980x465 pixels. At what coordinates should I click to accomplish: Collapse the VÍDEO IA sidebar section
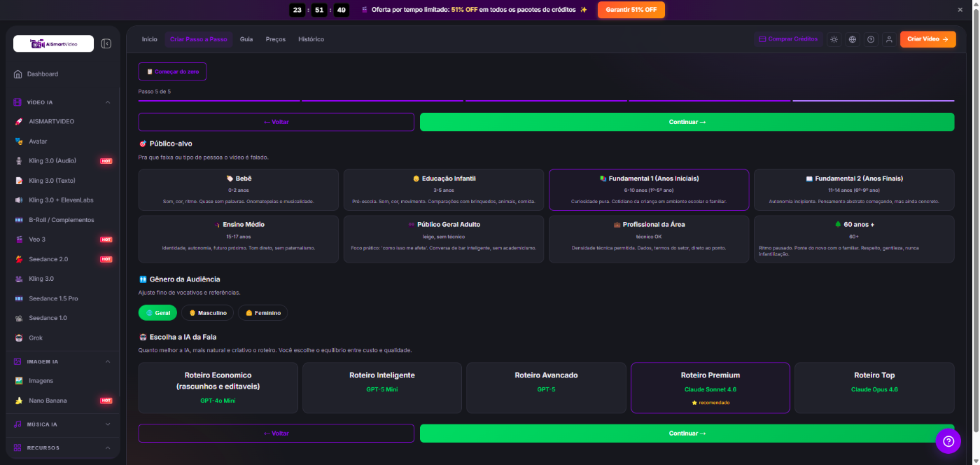click(108, 102)
